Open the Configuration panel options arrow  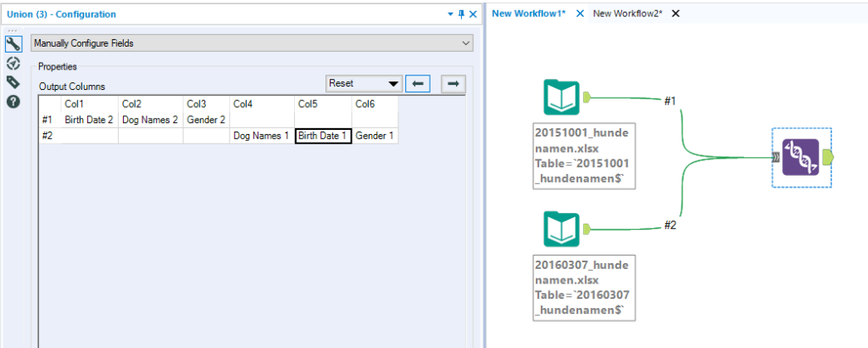pyautogui.click(x=451, y=15)
